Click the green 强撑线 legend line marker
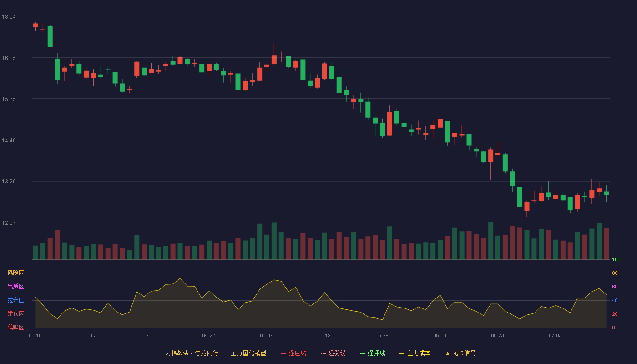Screen dimensions: 637x364 (x=363, y=353)
